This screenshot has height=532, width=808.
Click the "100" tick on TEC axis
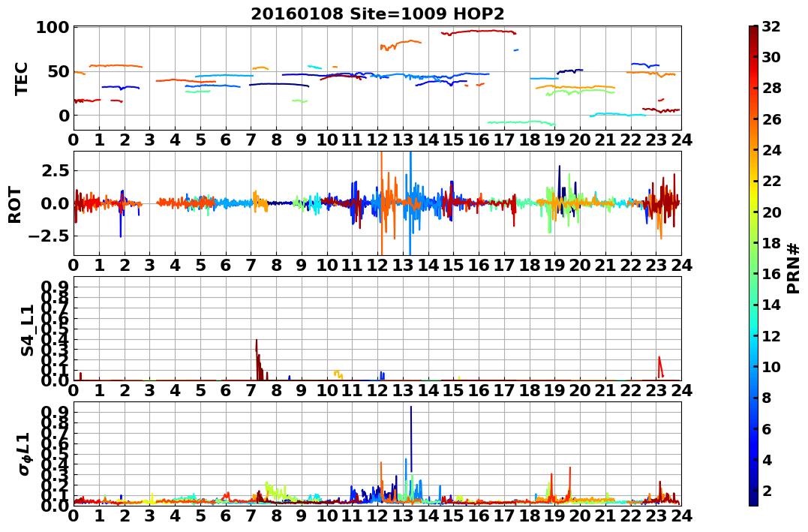(53, 27)
